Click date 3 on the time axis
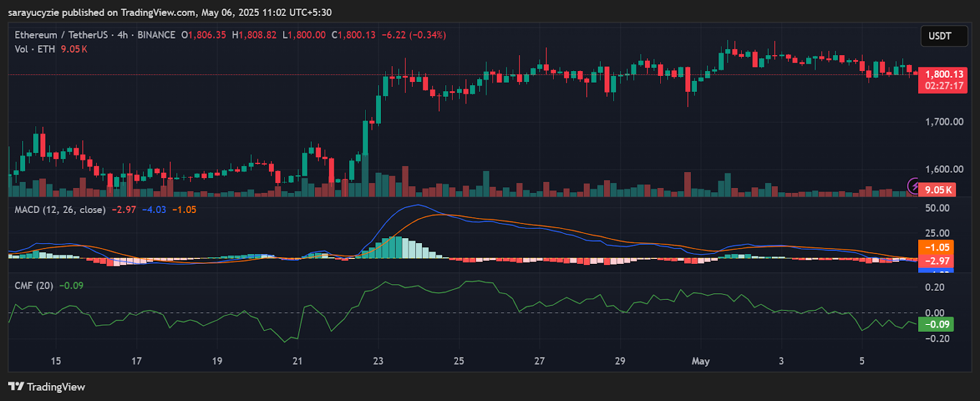This screenshot has height=401, width=980. click(781, 361)
